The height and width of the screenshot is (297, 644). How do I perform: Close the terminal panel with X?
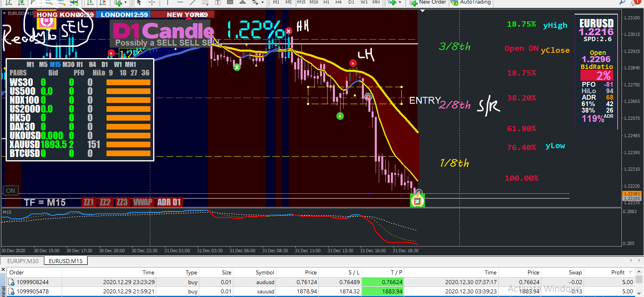click(3, 269)
